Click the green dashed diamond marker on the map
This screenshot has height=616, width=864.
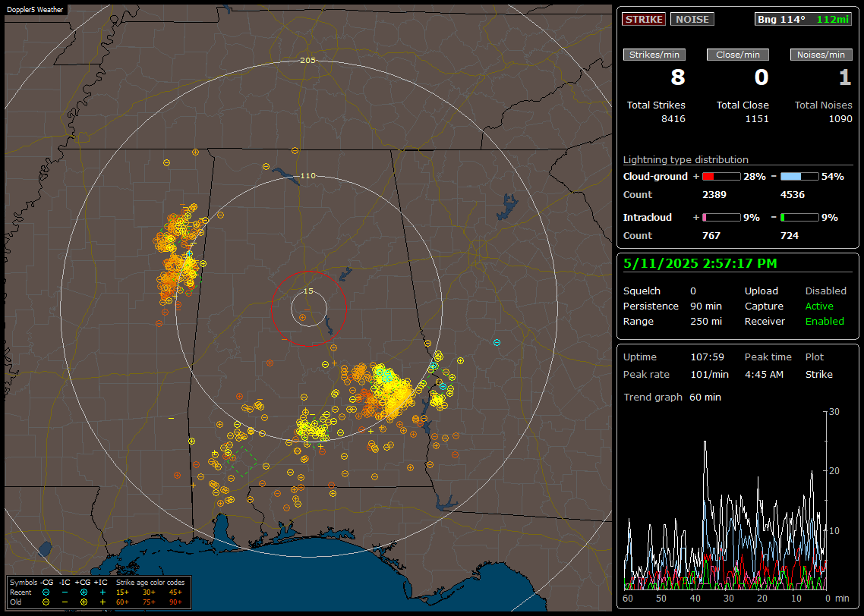coord(241,460)
